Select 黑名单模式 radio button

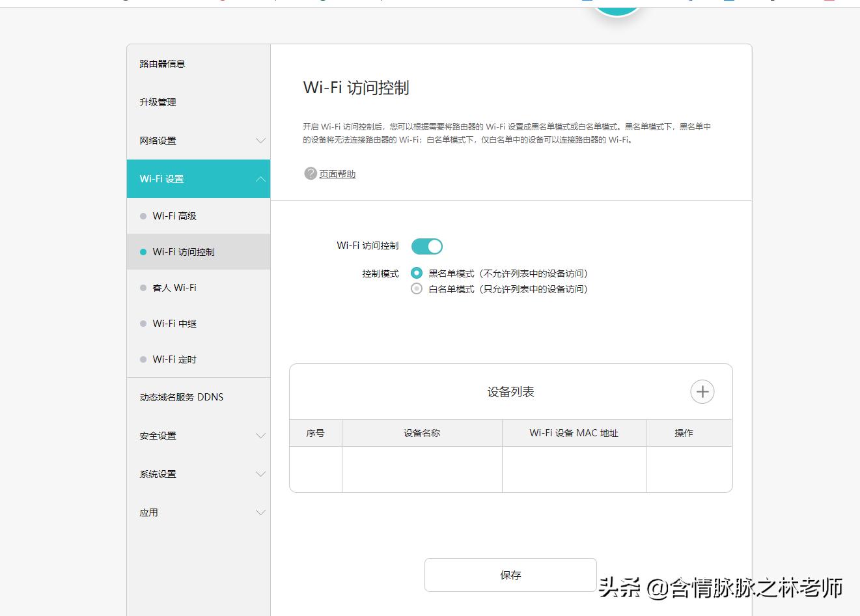click(416, 273)
